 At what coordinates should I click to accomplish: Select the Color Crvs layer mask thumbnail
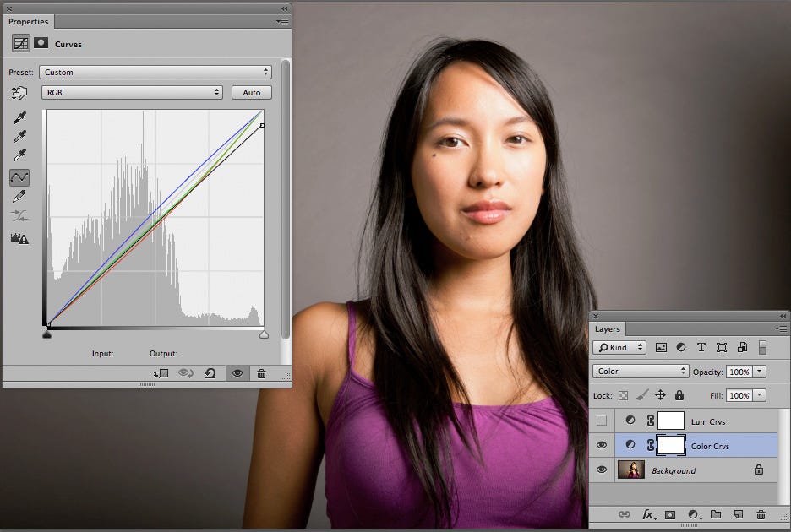[x=671, y=445]
